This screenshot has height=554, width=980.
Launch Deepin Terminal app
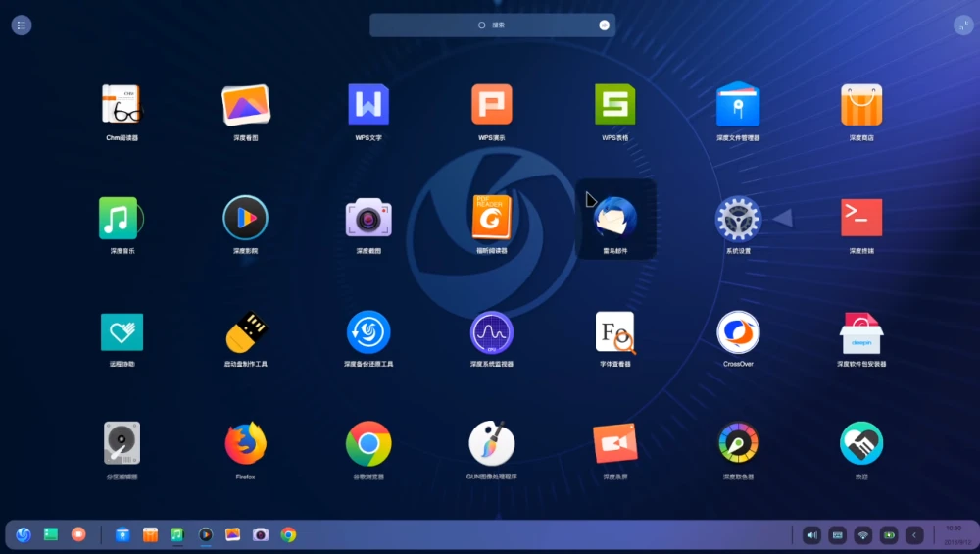[x=861, y=218]
